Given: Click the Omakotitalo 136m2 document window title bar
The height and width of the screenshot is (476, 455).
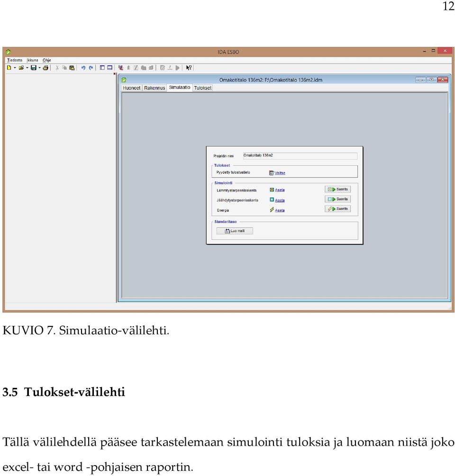Looking at the screenshot, I should [x=270, y=80].
